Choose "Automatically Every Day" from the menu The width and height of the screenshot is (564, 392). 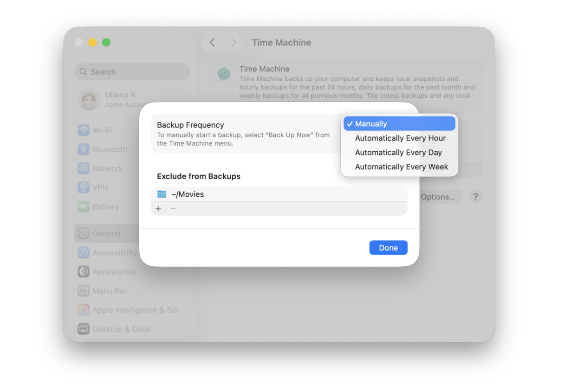(398, 152)
